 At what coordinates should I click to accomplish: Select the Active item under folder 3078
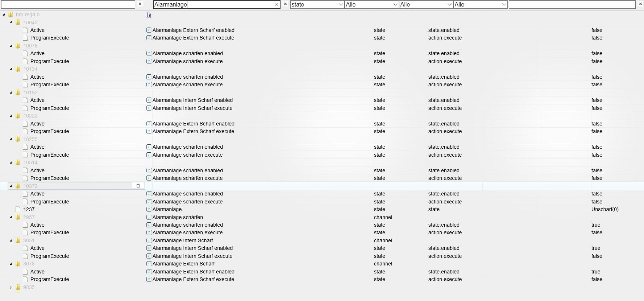click(x=37, y=272)
